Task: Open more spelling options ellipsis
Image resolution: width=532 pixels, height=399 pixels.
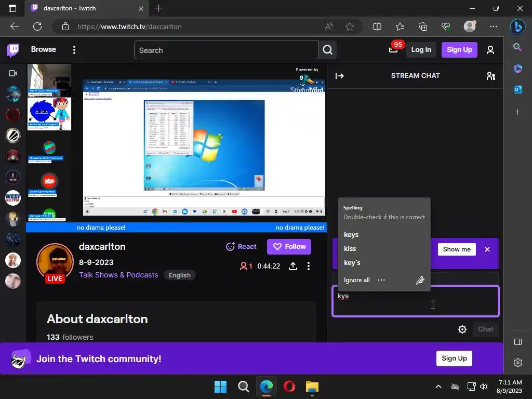Action: (x=381, y=280)
